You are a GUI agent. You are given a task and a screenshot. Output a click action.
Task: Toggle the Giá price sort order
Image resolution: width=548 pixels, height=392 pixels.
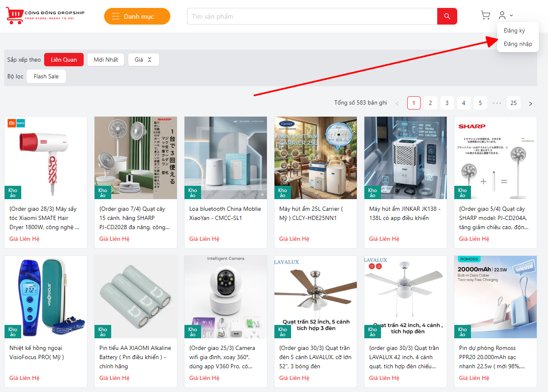coord(143,60)
